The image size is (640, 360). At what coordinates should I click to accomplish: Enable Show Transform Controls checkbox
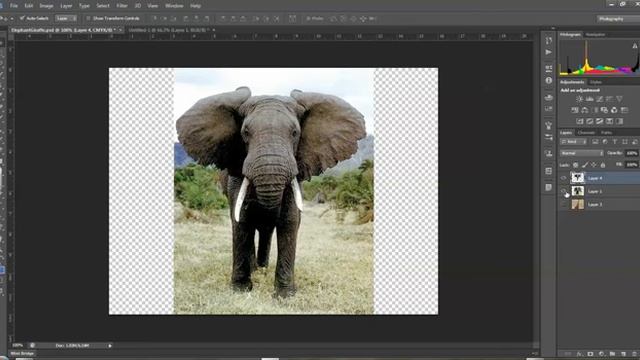(88, 18)
